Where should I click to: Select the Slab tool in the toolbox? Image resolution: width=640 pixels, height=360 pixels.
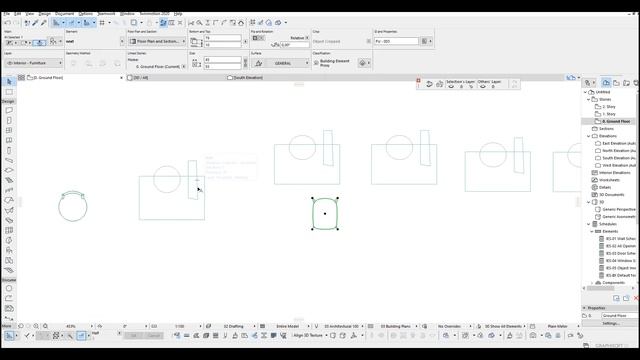(x=9, y=170)
